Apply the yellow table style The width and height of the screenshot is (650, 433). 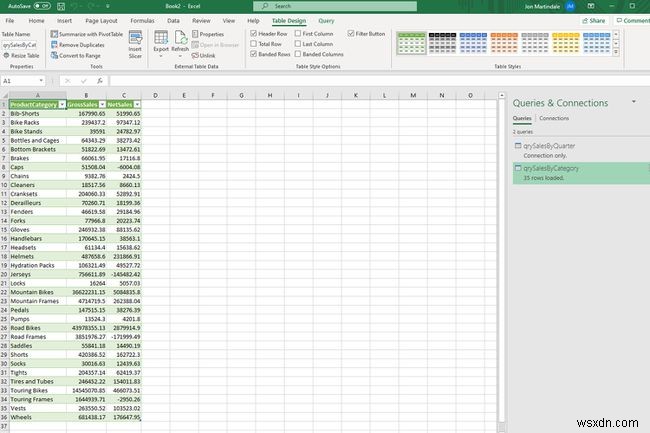click(x=566, y=43)
